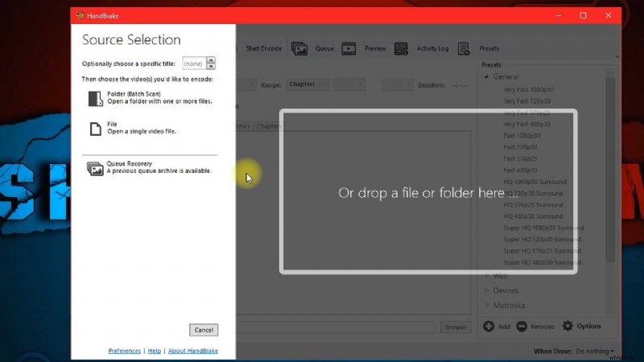Viewport: 644px width, 362px height.
Task: Open the Queue from the toolbar
Action: tap(299, 48)
